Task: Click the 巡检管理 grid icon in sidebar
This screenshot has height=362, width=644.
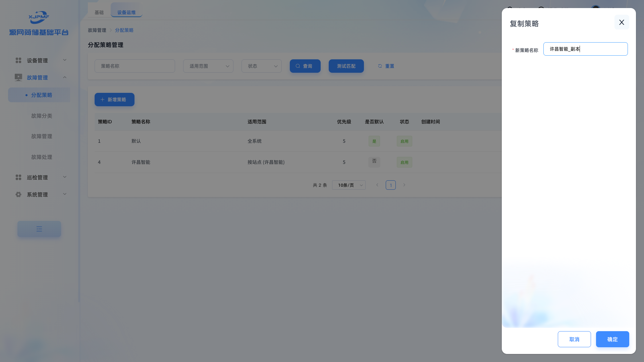Action: [18, 177]
